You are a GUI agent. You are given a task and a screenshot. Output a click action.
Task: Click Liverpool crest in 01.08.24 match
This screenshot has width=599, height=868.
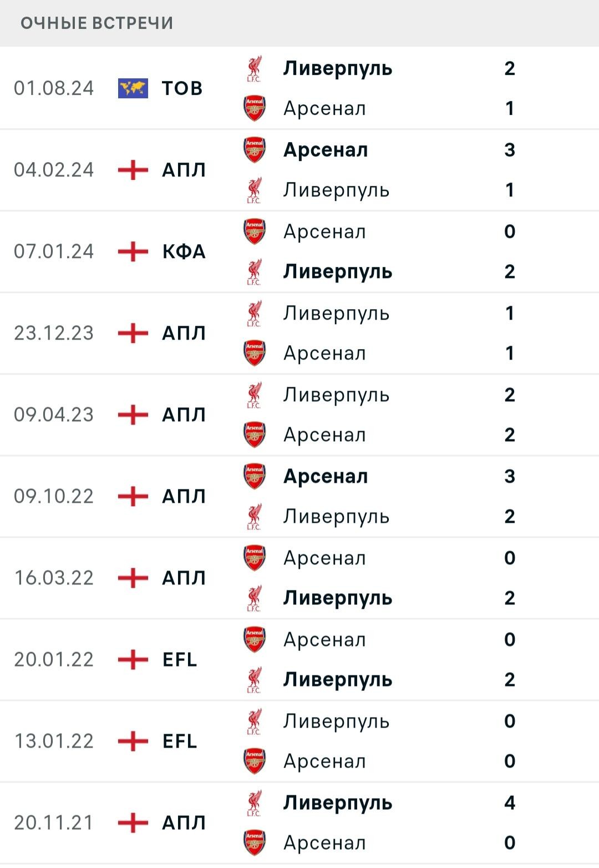[x=255, y=68]
